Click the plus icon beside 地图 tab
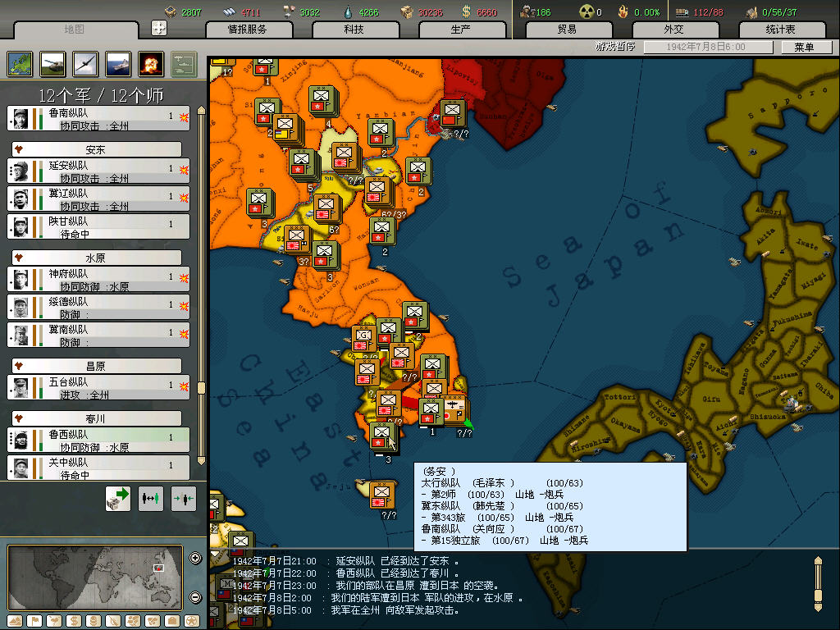Viewport: 840px width, 630px height. [159, 28]
